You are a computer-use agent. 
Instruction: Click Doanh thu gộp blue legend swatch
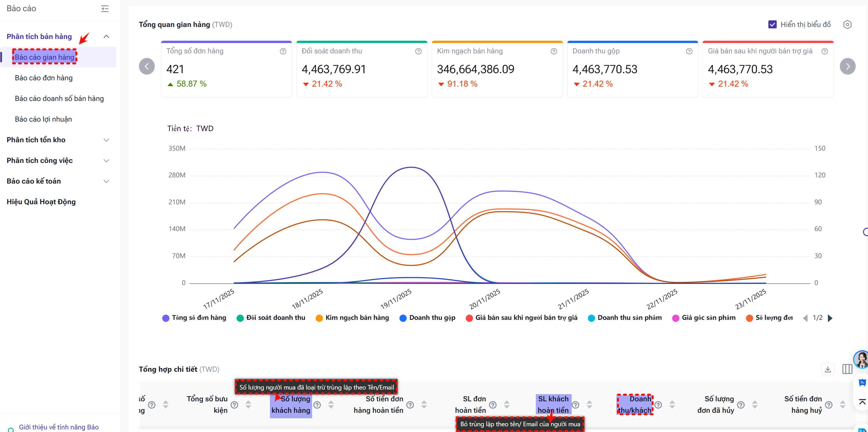click(403, 318)
